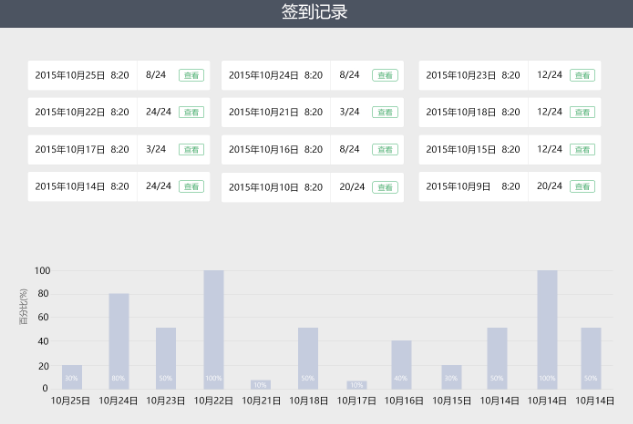Click 查看 for the 2015年10月25日 record
This screenshot has width=633, height=424.
click(190, 75)
